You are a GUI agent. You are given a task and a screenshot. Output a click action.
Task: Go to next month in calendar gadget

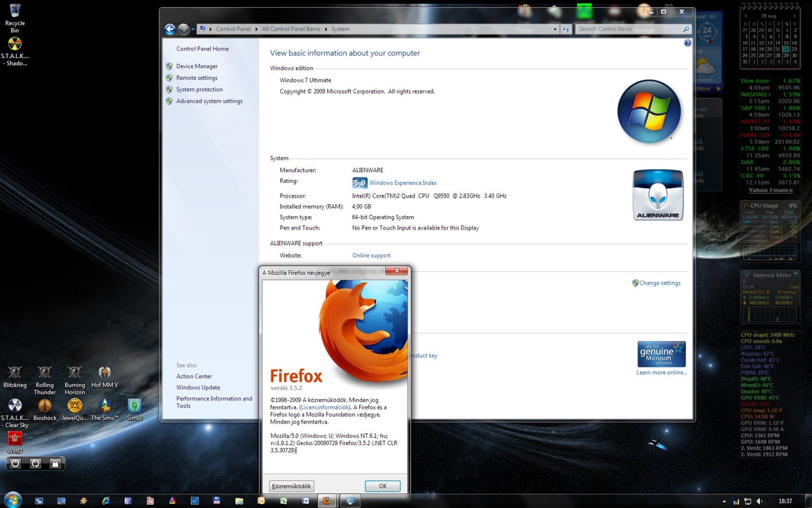795,16
